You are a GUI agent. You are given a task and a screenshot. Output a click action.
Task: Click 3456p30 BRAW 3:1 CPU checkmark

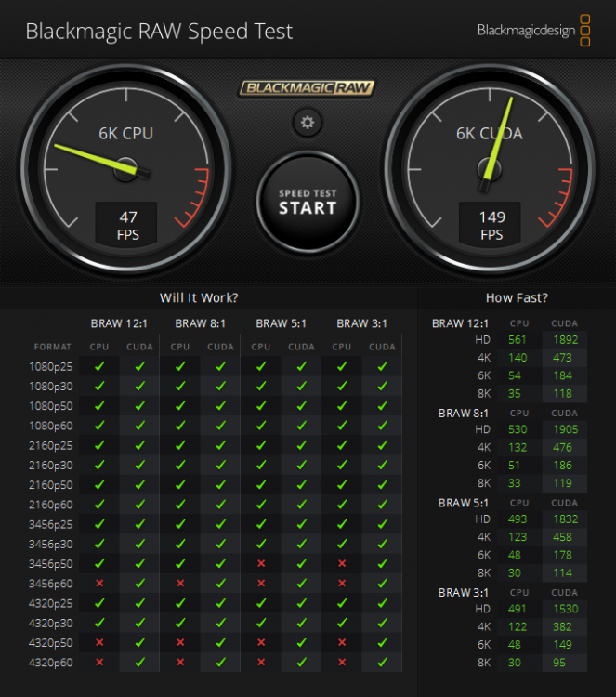click(342, 544)
